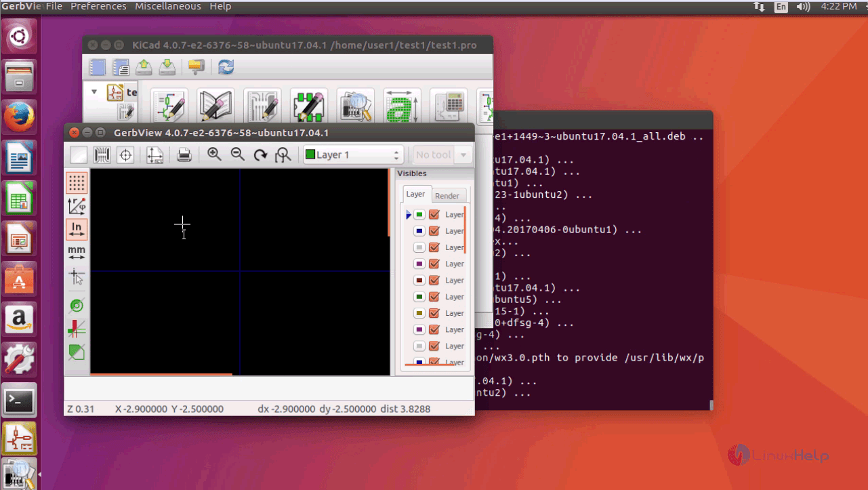Click the Zoom out magnifier
This screenshot has height=490, width=868.
click(x=237, y=155)
